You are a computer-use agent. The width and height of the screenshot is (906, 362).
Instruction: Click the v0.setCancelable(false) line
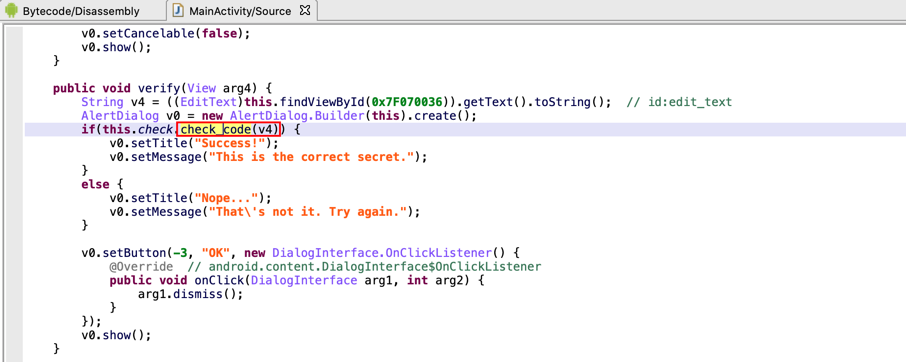166,33
